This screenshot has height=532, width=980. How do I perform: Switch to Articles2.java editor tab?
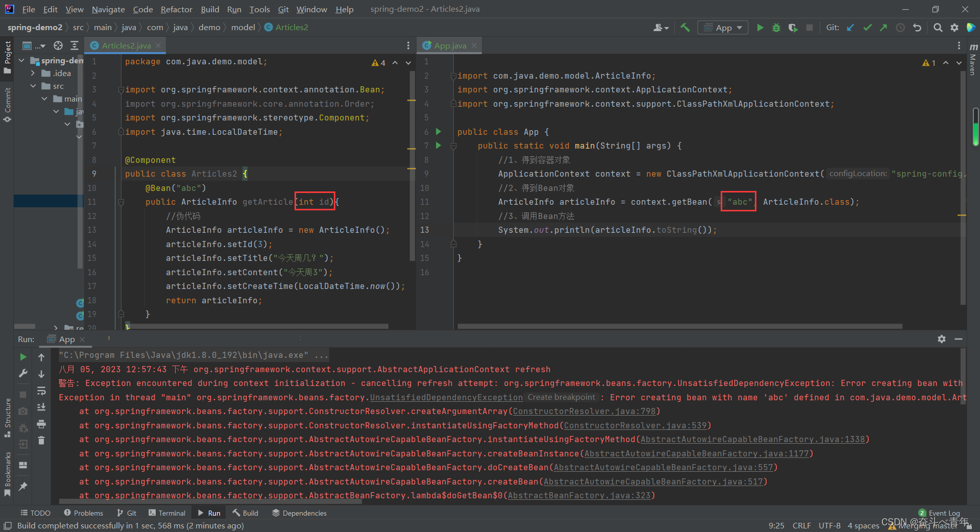point(126,45)
